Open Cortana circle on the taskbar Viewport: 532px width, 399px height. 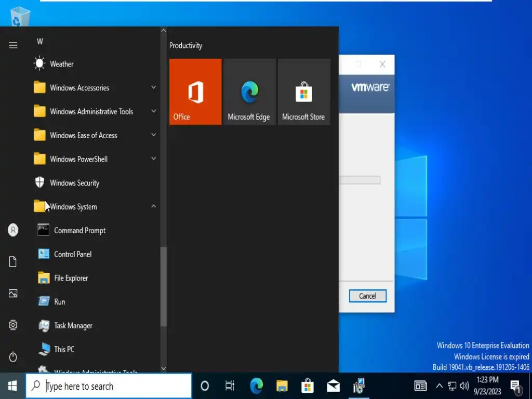pyautogui.click(x=205, y=386)
